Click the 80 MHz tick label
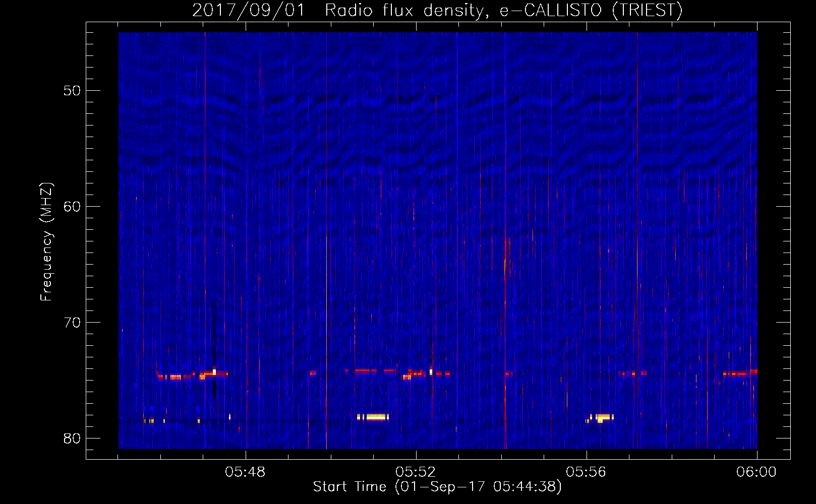Screen dimensions: 816x504 (x=72, y=438)
